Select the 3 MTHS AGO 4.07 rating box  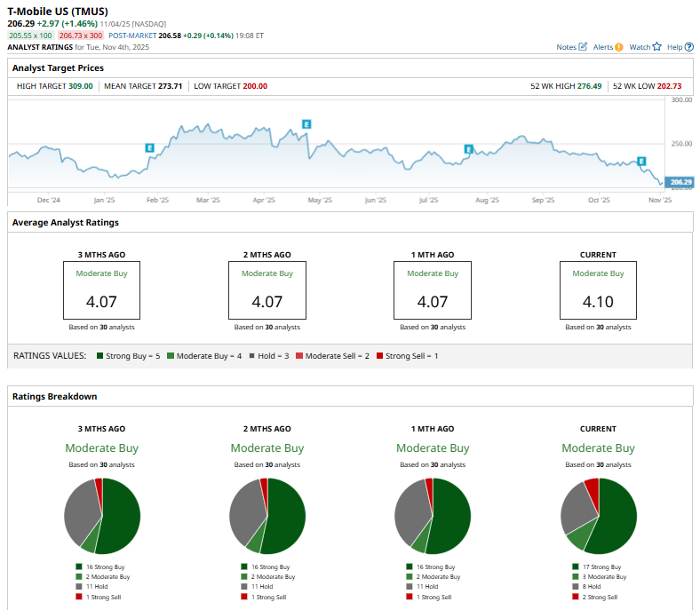point(101,290)
